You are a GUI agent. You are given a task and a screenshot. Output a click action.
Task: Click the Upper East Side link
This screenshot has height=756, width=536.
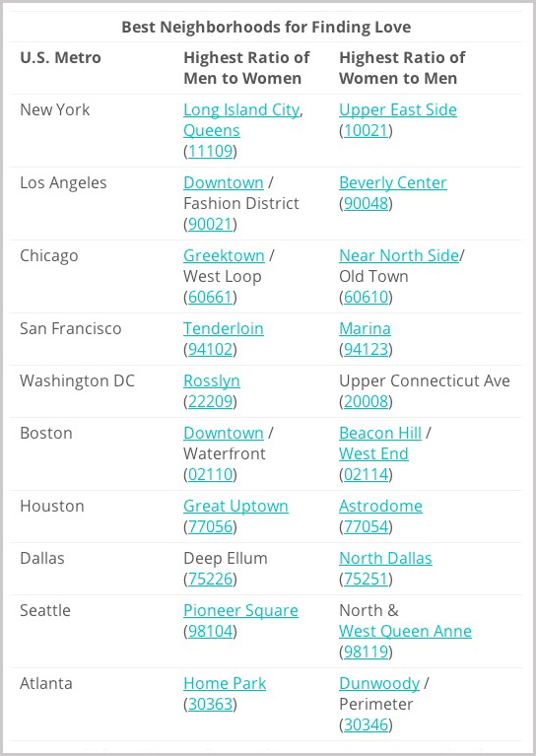click(398, 110)
